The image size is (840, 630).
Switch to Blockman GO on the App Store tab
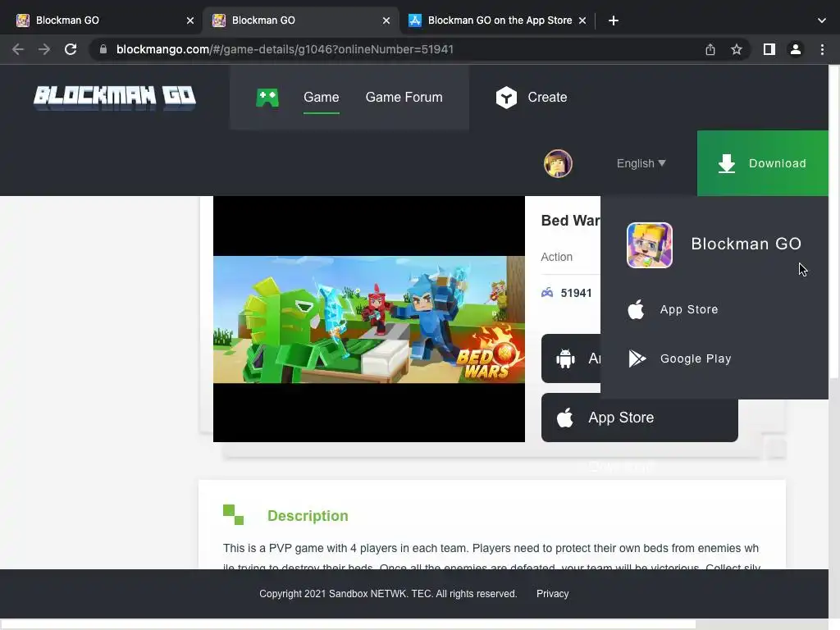[496, 21]
